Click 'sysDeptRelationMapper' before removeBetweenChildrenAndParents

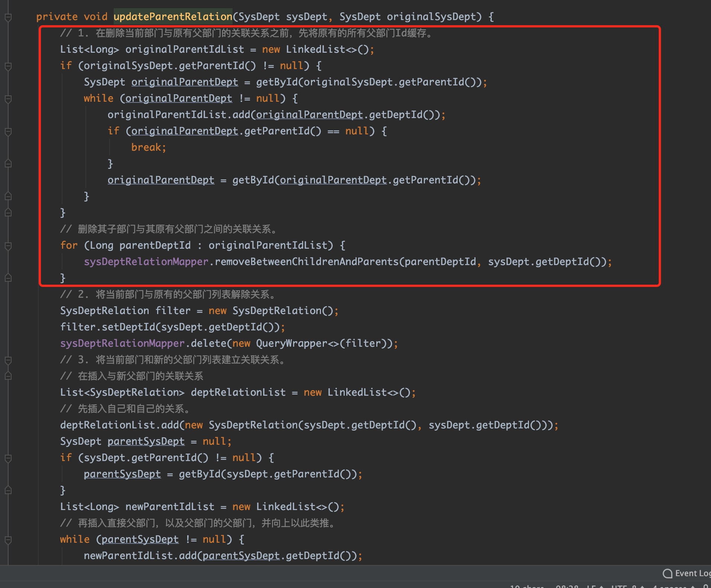(146, 262)
